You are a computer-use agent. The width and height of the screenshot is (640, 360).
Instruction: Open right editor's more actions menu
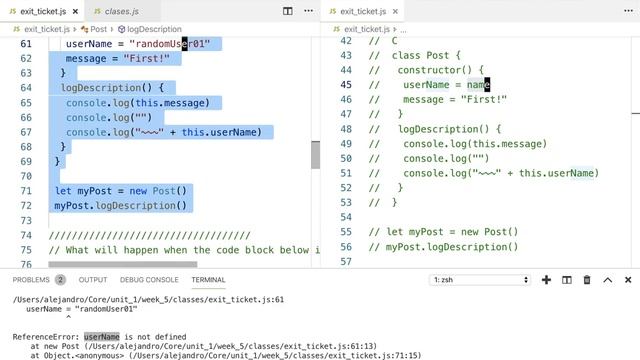point(629,11)
